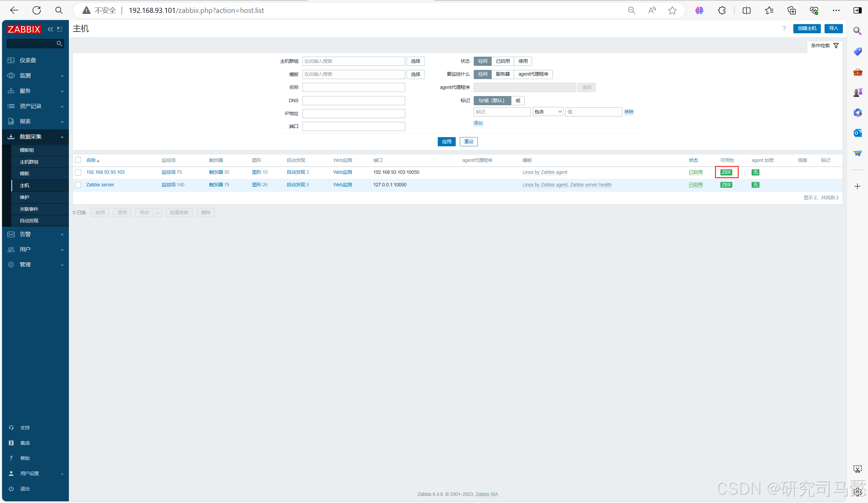Image resolution: width=868 pixels, height=503 pixels.
Task: Click the browser search icon near address bar
Action: click(59, 10)
